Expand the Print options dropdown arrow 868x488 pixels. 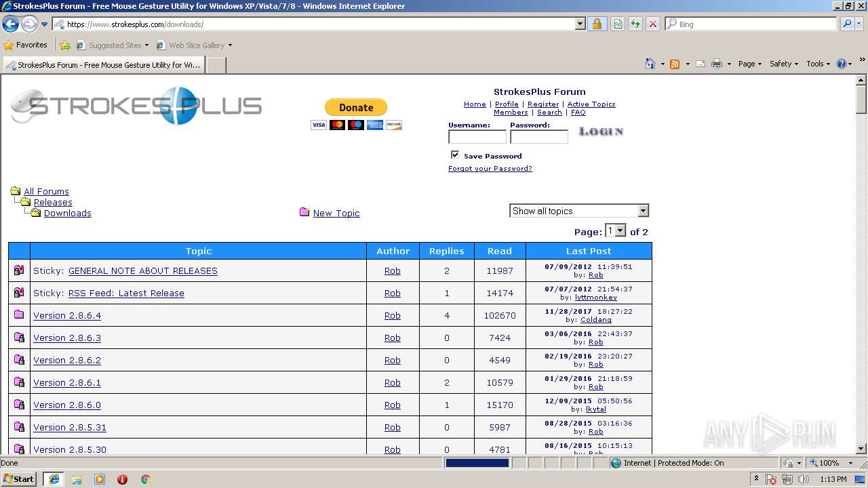click(x=729, y=64)
